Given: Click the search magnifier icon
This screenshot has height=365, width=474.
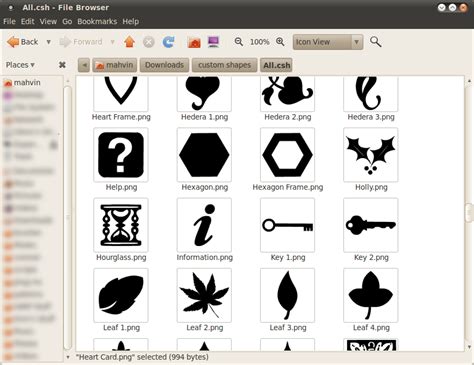Looking at the screenshot, I should point(376,42).
